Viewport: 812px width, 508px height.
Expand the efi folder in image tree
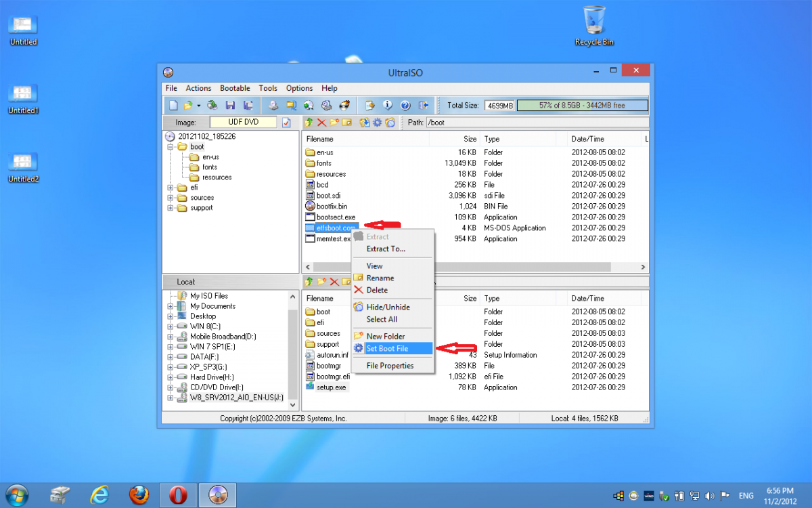pyautogui.click(x=170, y=188)
